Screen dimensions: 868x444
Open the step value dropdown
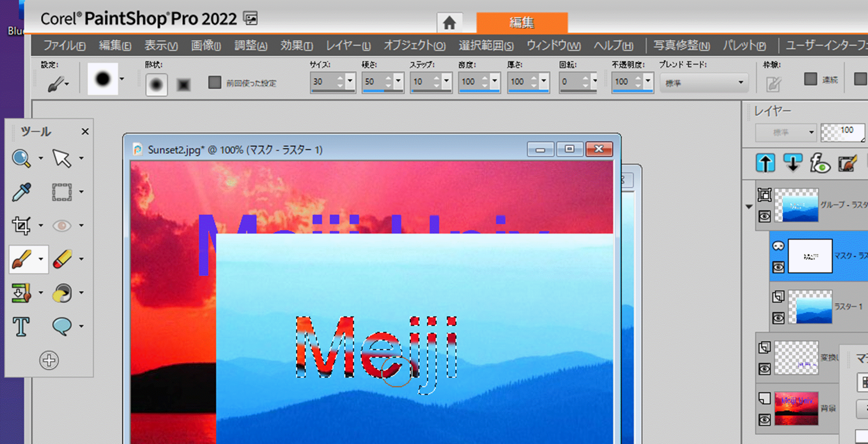click(447, 80)
